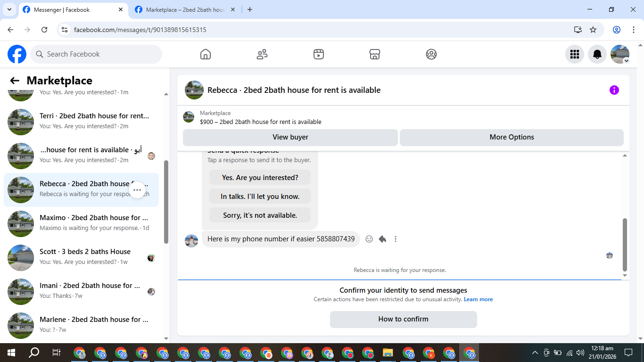Screen dimensions: 644x362
Task: Switch to the Marketplace browser tab
Action: [185, 9]
